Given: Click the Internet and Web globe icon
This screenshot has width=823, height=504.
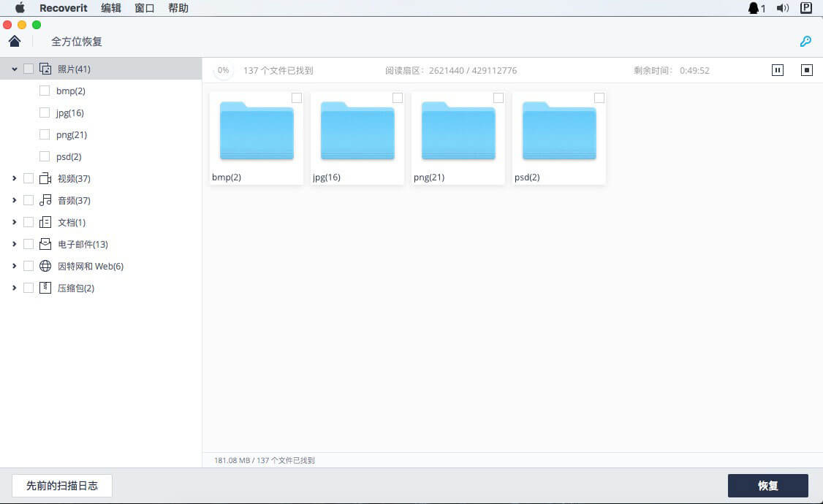Looking at the screenshot, I should pos(45,266).
